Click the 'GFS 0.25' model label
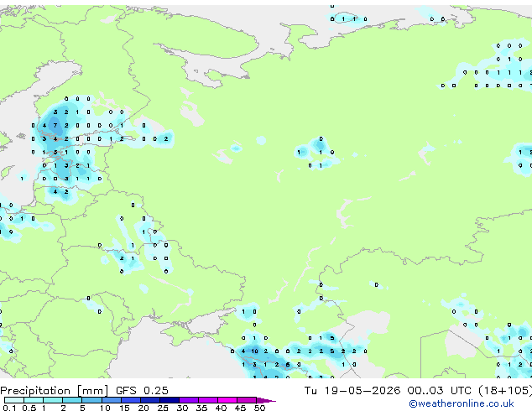 click(x=142, y=390)
